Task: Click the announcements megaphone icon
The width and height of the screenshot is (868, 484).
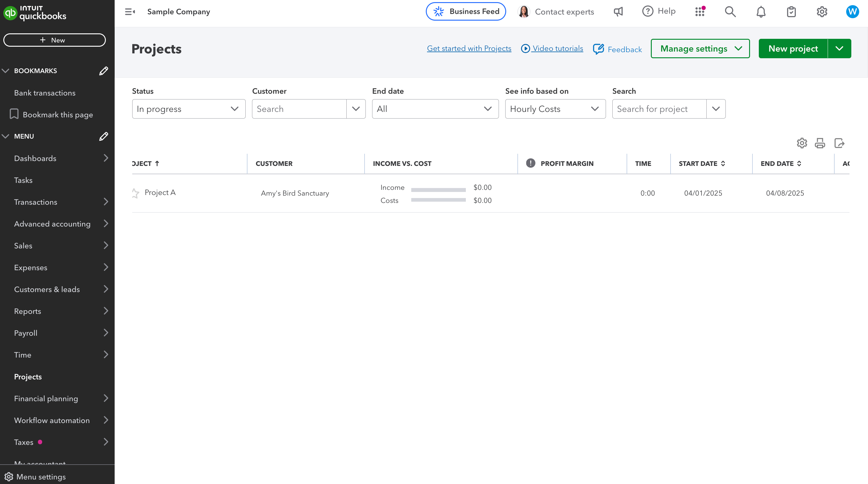Action: click(618, 12)
